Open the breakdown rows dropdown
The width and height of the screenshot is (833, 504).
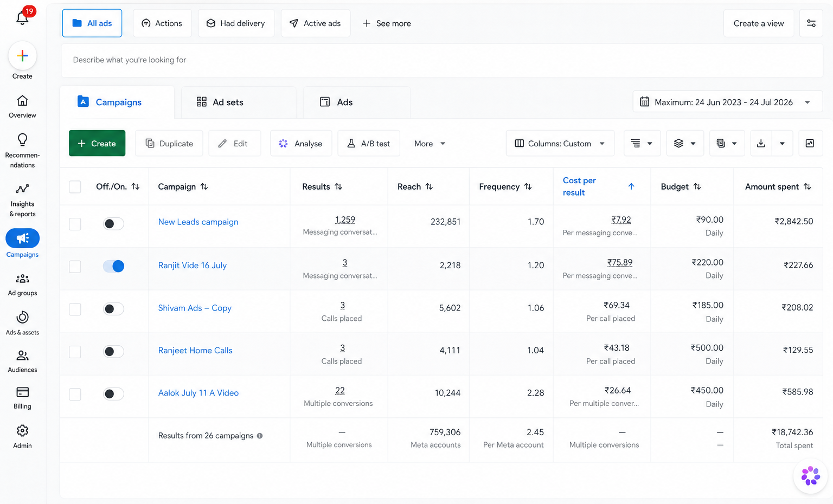pos(642,144)
